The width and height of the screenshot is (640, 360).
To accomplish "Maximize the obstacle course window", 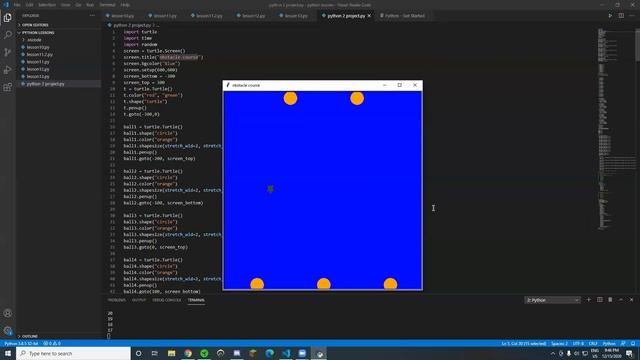I will point(400,85).
